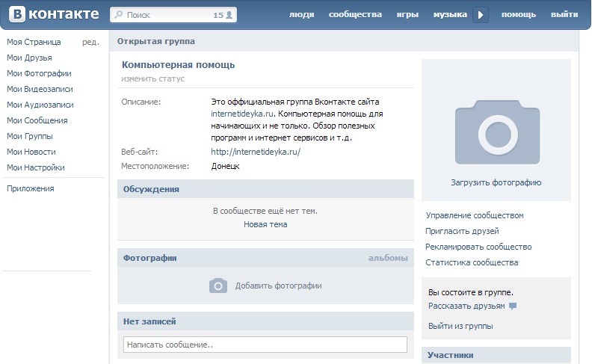Screen dimensions: 592x364
Task: Click the Компьютерная помощь group title
Action: (178, 64)
